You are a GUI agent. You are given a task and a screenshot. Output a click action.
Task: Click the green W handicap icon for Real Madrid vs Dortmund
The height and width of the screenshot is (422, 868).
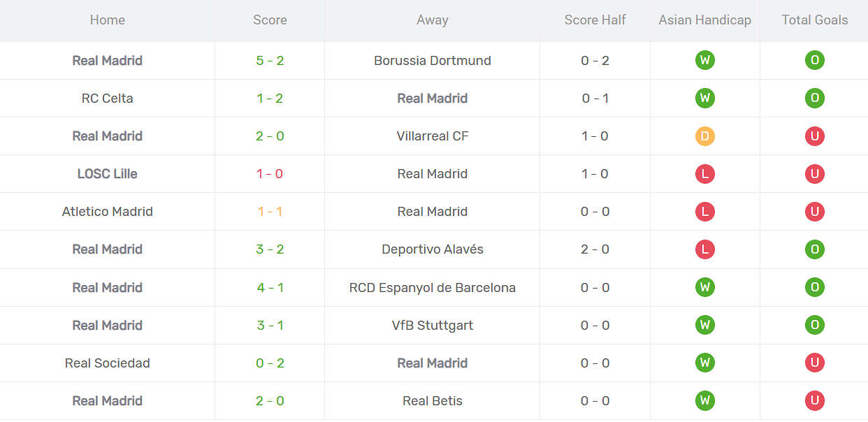(x=705, y=60)
